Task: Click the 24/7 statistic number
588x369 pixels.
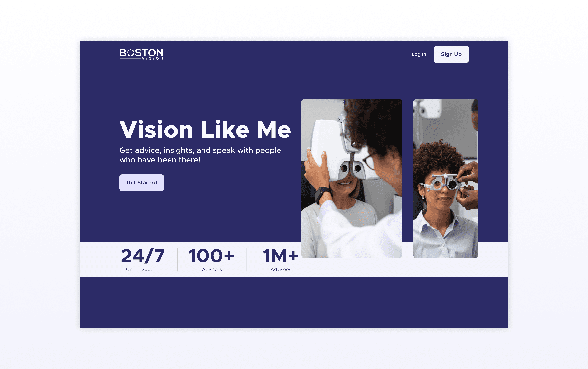Action: coord(143,256)
